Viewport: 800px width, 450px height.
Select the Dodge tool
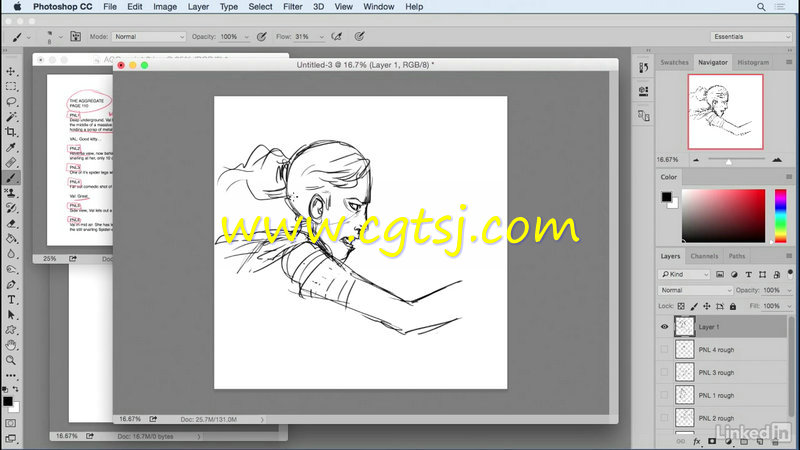coord(11,269)
